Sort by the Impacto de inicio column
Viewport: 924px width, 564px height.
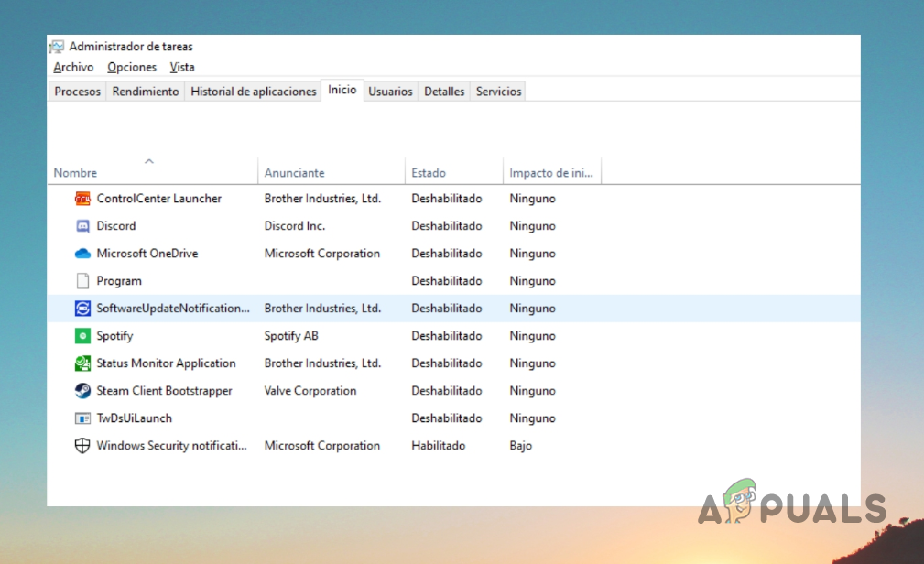click(550, 173)
